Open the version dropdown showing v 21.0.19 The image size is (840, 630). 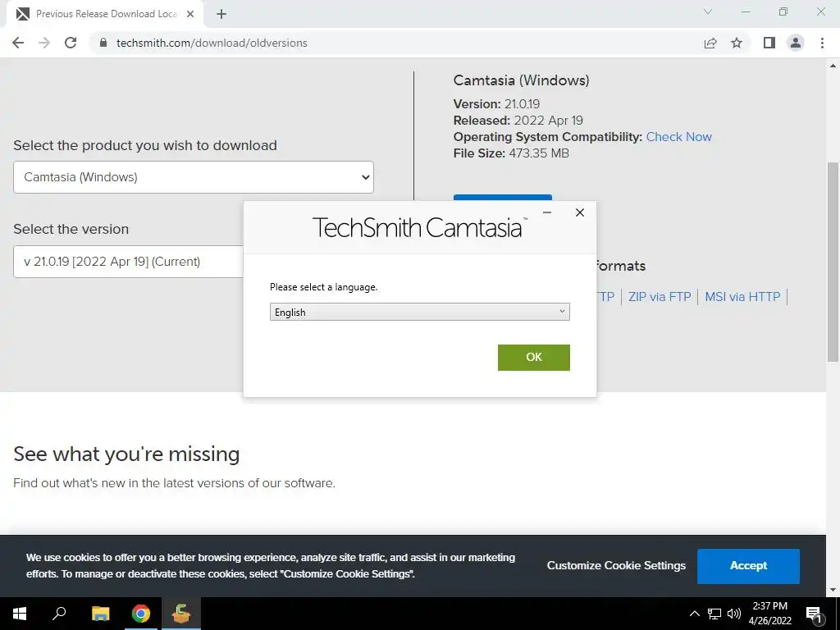pyautogui.click(x=129, y=262)
